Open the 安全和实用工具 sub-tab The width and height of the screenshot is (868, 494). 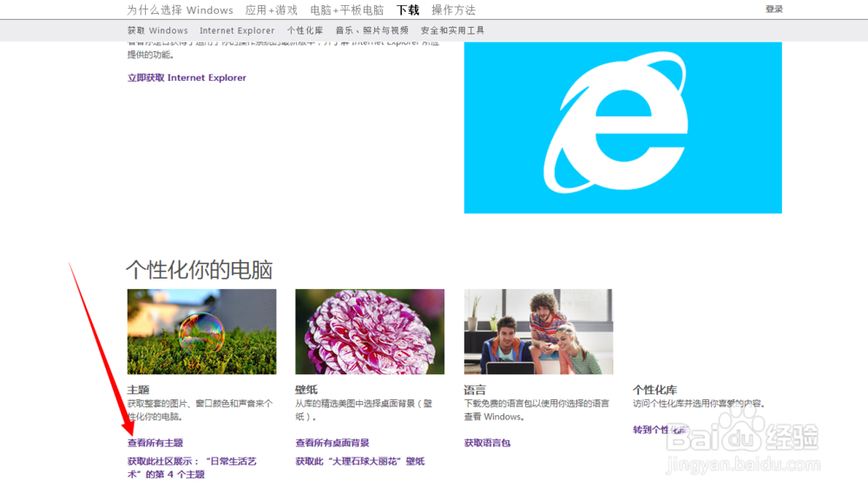[x=452, y=30]
